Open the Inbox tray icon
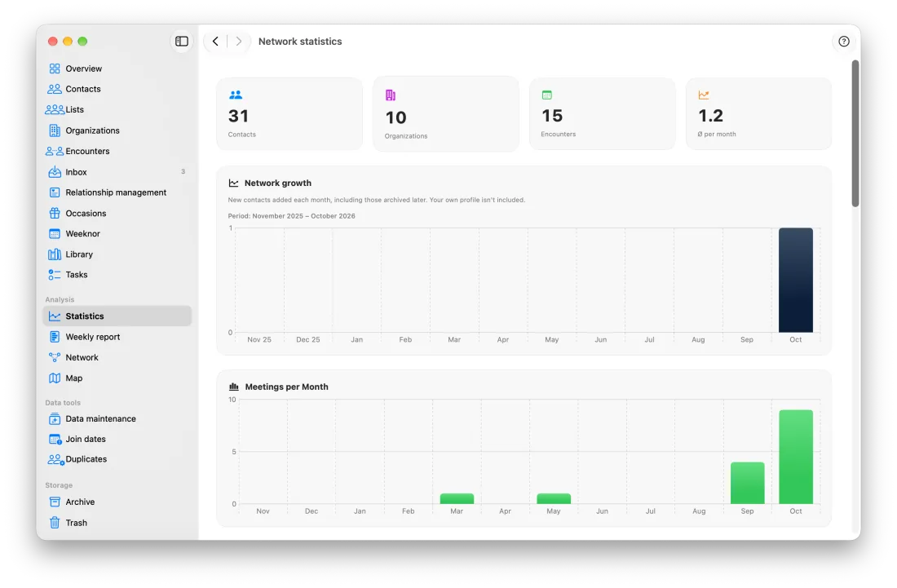This screenshot has height=588, width=897. coord(55,171)
